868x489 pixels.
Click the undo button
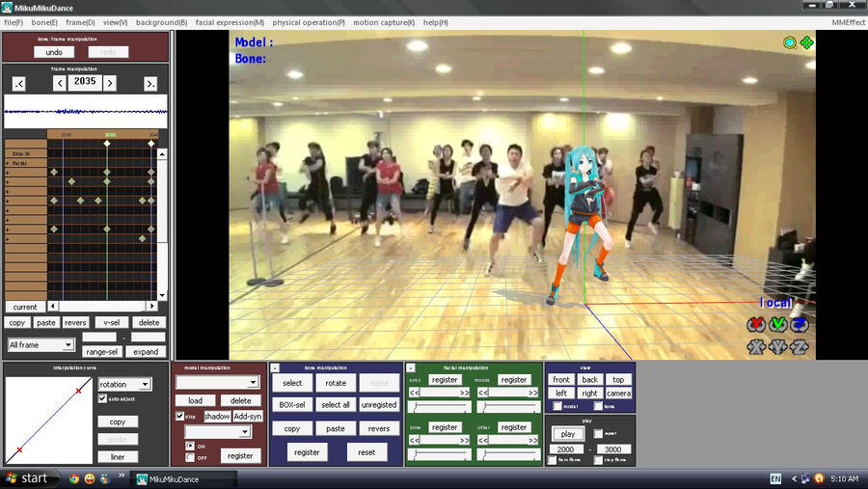coord(54,52)
